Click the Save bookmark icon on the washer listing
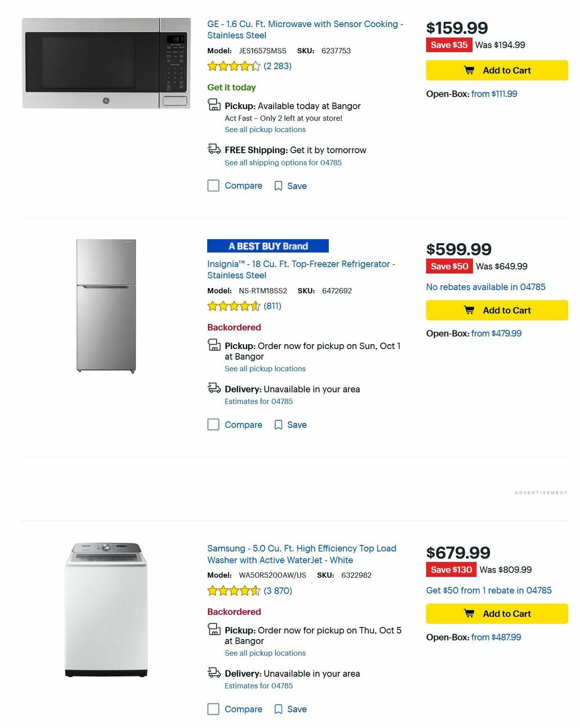Image resolution: width=580 pixels, height=728 pixels. [278, 709]
